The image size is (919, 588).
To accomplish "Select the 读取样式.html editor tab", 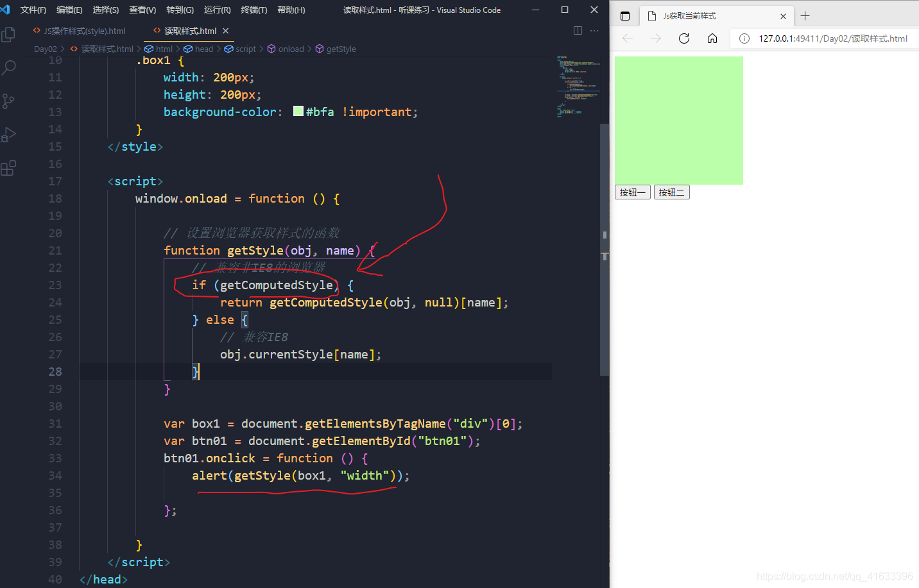I will 191,31.
